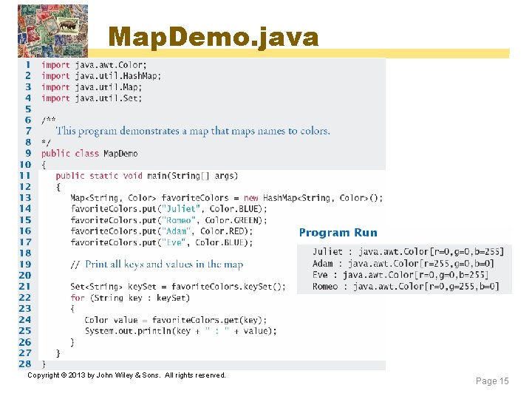Click the 'public class MapDemo' declaration

pyautogui.click(x=89, y=154)
